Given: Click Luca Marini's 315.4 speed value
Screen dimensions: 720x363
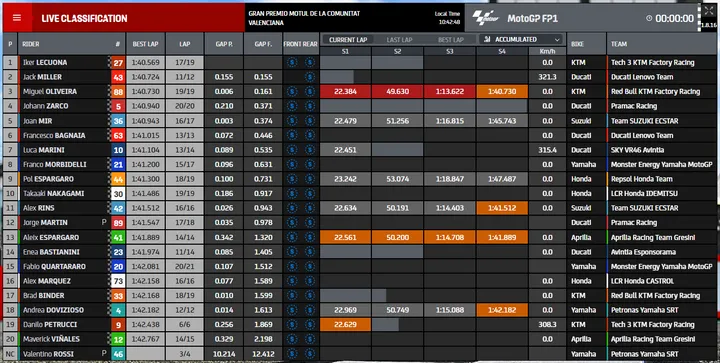Looking at the screenshot, I should (x=547, y=150).
